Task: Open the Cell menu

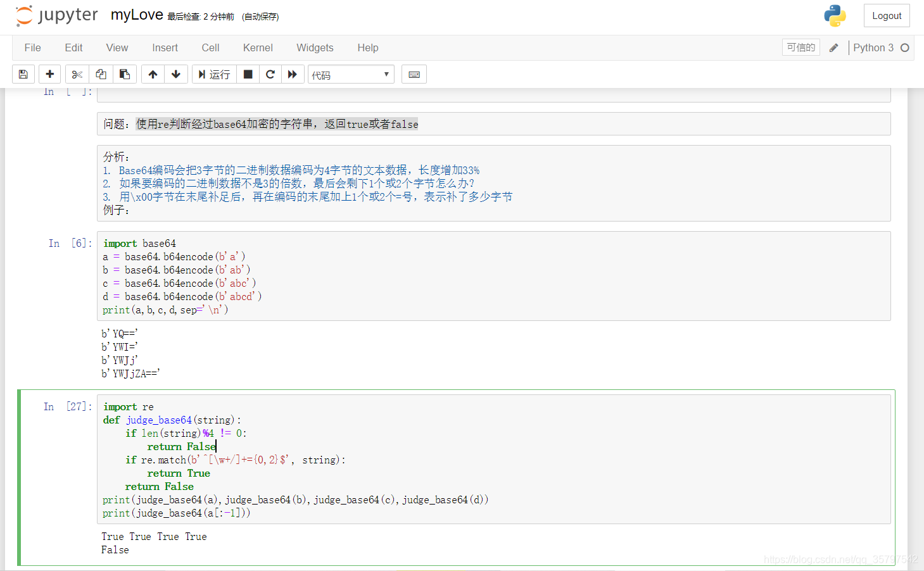Action: pyautogui.click(x=211, y=47)
